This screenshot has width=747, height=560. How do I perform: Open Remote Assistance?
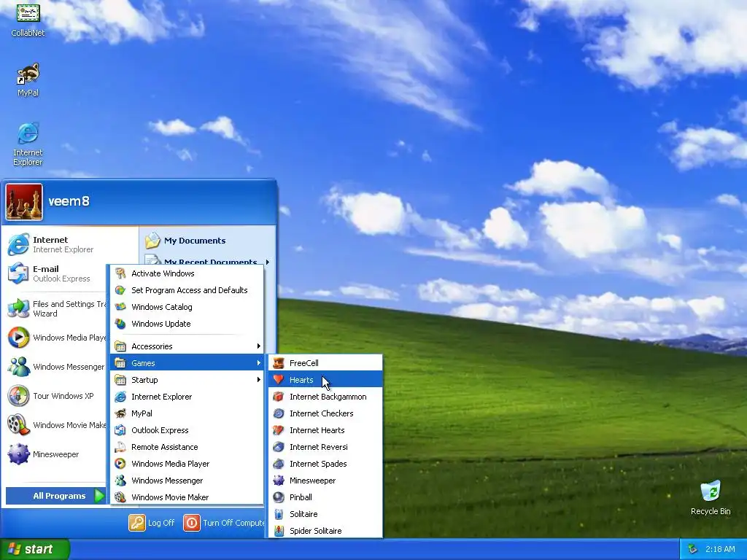[187, 447]
